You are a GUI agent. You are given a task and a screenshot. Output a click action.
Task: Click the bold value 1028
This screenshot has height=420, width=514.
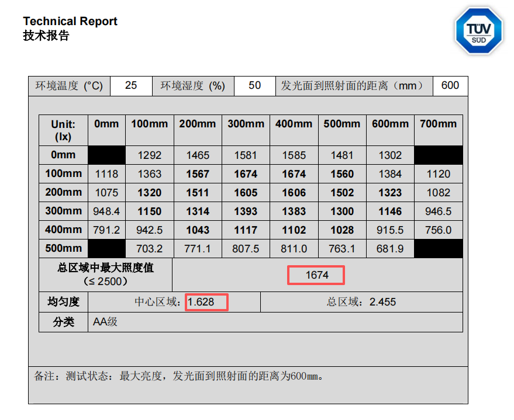pos(342,230)
